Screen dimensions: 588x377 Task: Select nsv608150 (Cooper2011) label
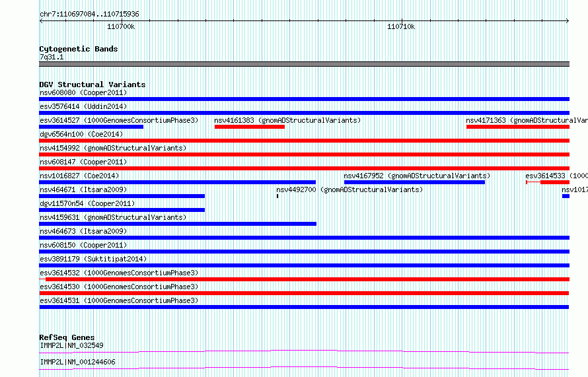point(83,245)
